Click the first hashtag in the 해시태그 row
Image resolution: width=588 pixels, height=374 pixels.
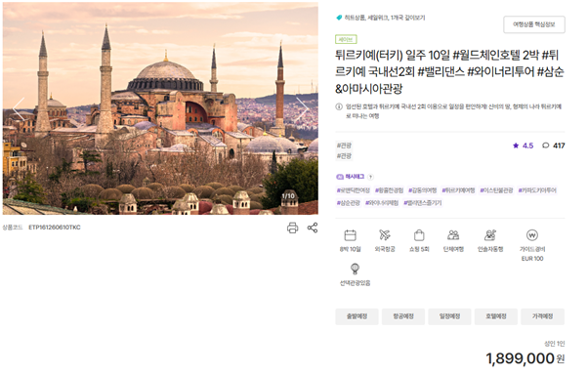[354, 190]
